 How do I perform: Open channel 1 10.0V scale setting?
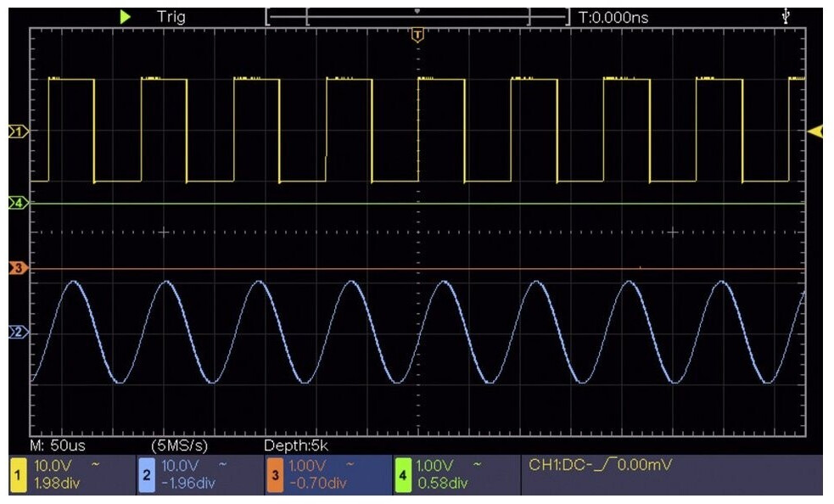53,466
